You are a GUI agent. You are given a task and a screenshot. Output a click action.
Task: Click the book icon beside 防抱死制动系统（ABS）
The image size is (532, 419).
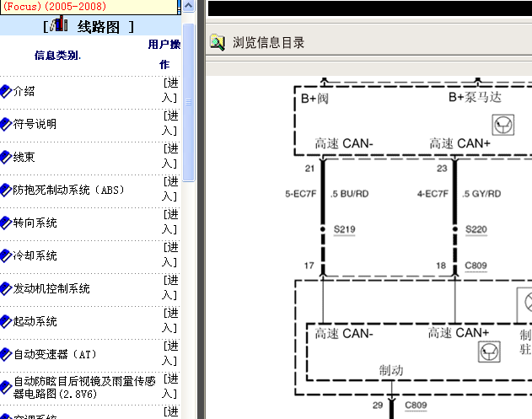click(x=5, y=190)
